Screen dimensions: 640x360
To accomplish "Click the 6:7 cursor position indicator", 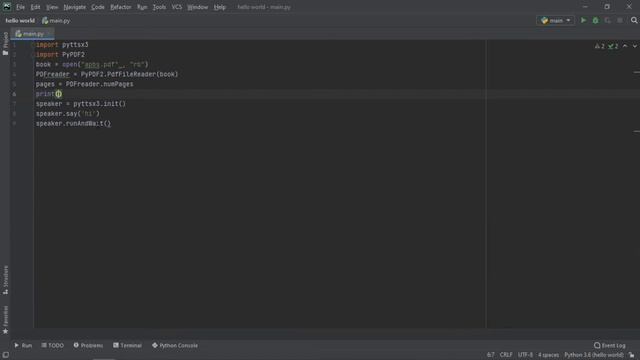I will tap(490, 355).
